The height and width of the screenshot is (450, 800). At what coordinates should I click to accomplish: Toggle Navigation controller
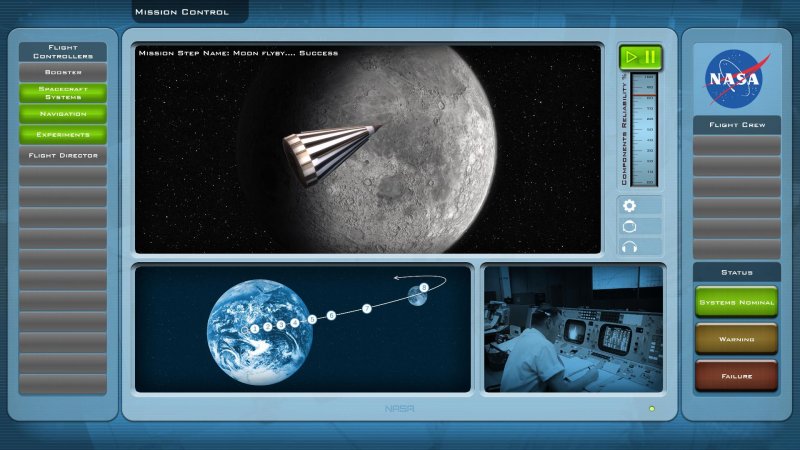pos(63,114)
